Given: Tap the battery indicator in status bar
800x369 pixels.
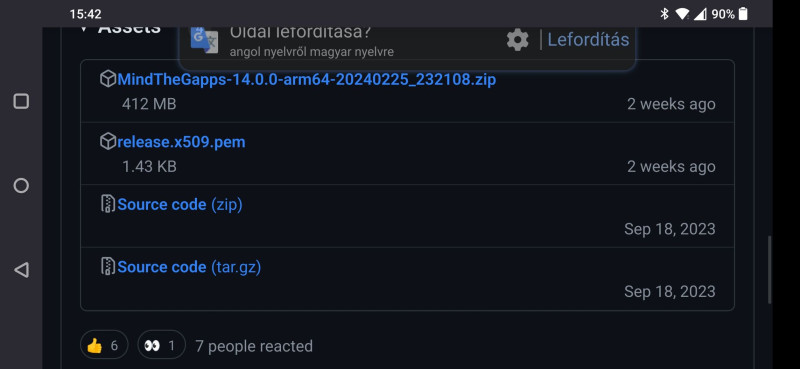Looking at the screenshot, I should (743, 14).
